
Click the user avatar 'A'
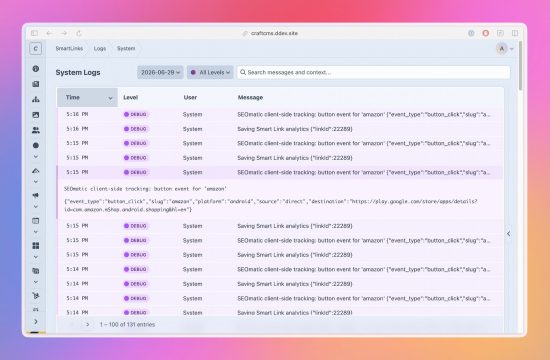coord(502,49)
